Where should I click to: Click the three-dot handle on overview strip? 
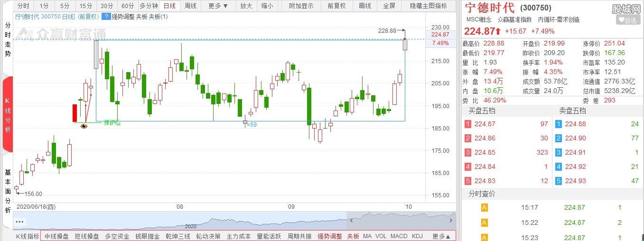tap(19, 222)
